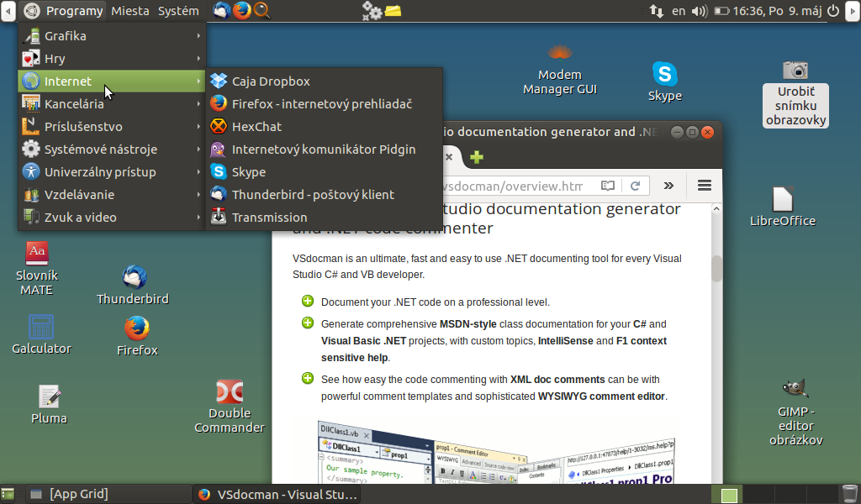Image resolution: width=861 pixels, height=504 pixels.
Task: Expand the Hry games category
Action: (x=112, y=59)
